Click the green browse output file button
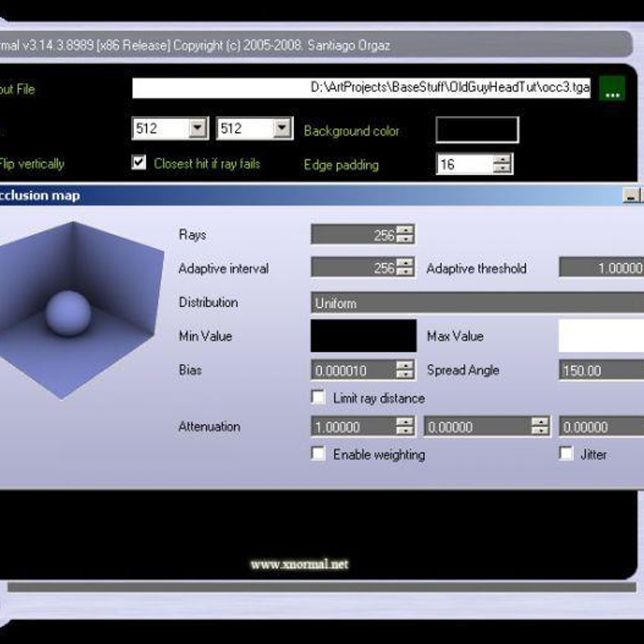Image resolution: width=644 pixels, height=644 pixels. pyautogui.click(x=612, y=89)
